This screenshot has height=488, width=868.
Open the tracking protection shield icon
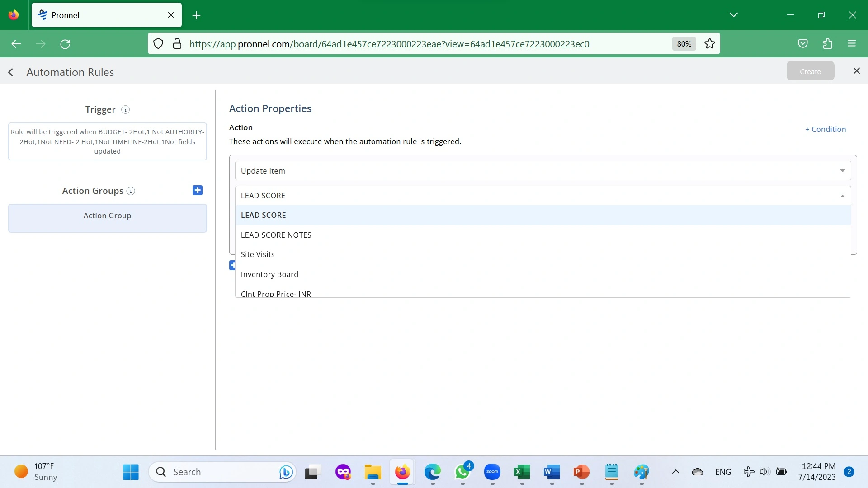tap(158, 44)
